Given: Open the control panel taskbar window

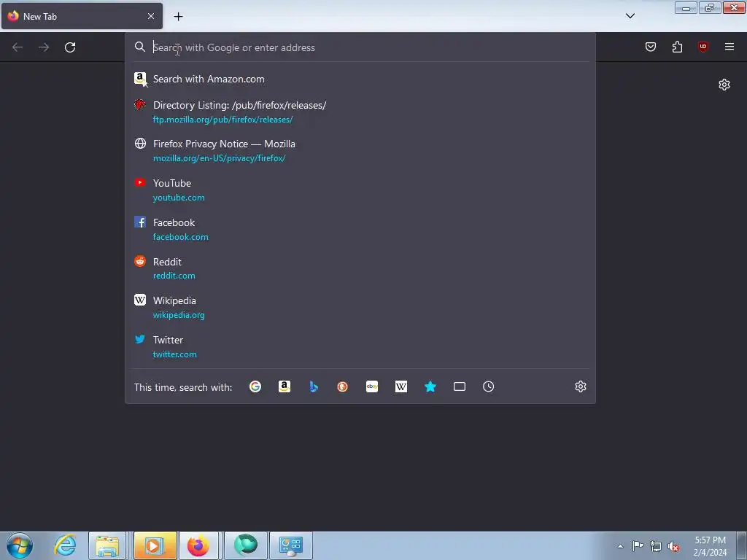Looking at the screenshot, I should (291, 545).
